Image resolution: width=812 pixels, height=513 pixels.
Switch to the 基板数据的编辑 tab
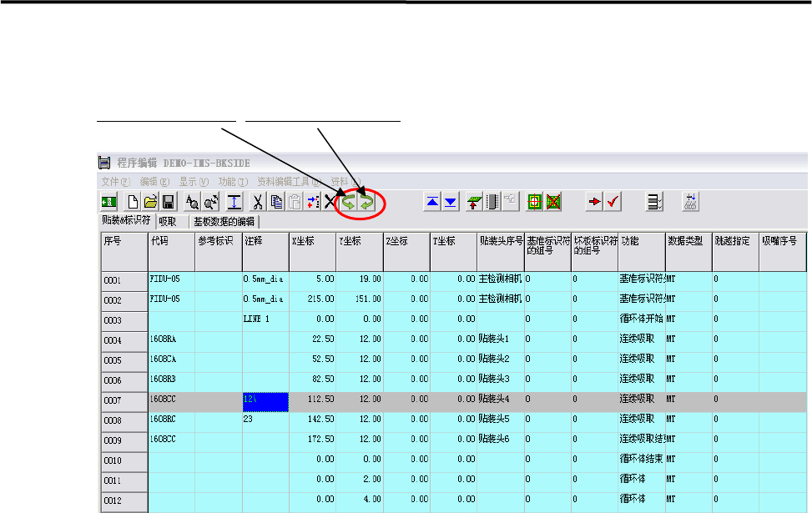(224, 222)
